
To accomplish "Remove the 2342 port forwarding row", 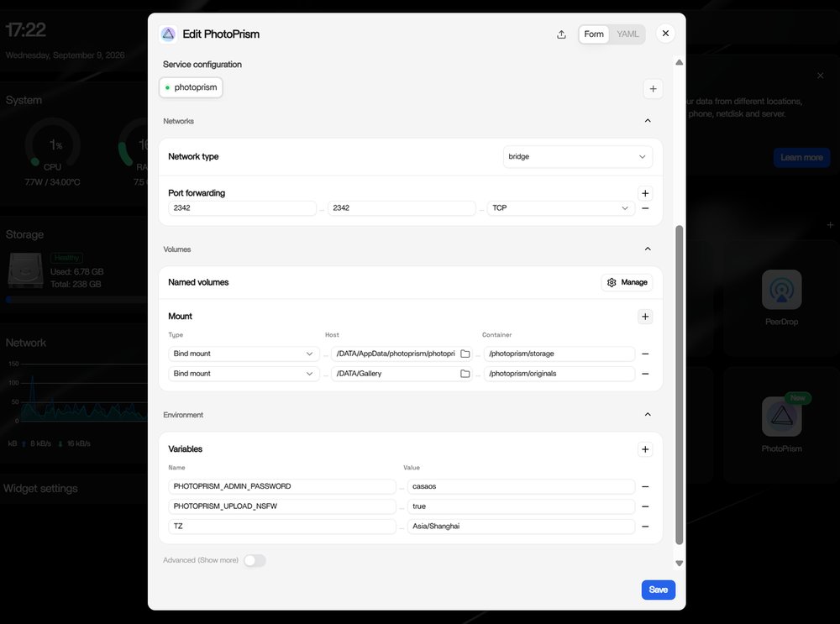I will pos(645,207).
